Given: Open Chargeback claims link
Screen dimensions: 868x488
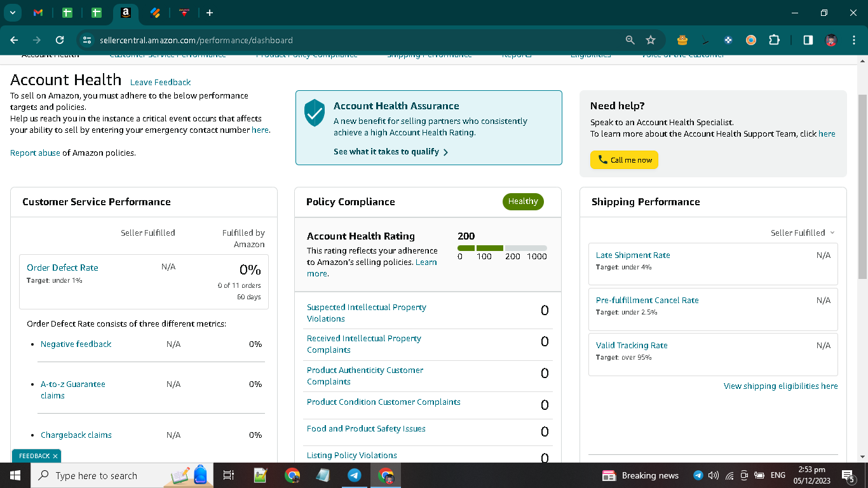Looking at the screenshot, I should coord(76,435).
